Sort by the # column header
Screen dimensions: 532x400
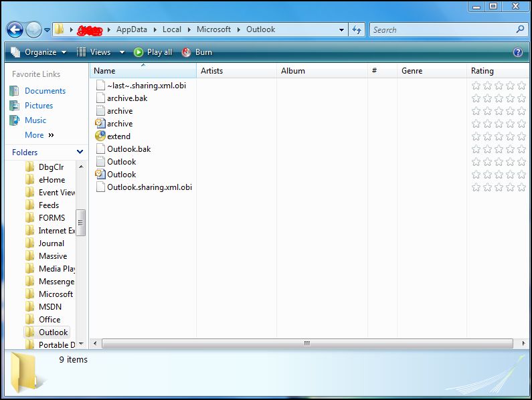382,71
